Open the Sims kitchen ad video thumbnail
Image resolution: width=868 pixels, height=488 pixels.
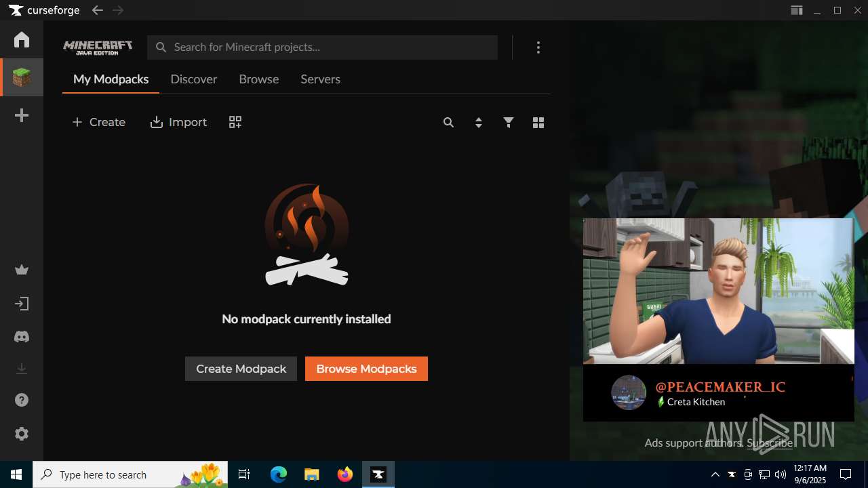(719, 291)
